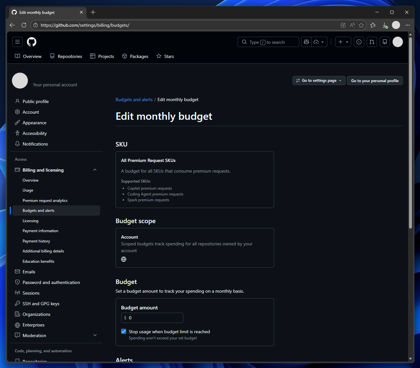Open the browser Favorites list icon
Screen dimensions: 420x368
click(x=373, y=25)
